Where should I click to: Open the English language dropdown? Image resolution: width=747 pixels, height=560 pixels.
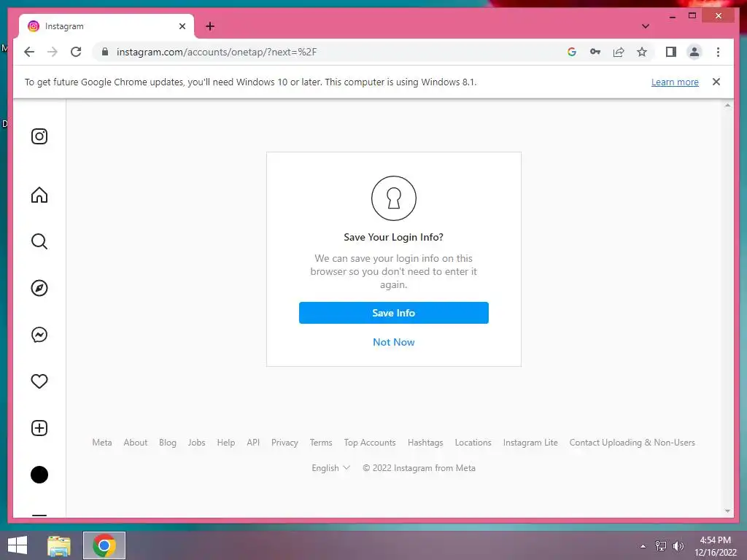click(330, 468)
